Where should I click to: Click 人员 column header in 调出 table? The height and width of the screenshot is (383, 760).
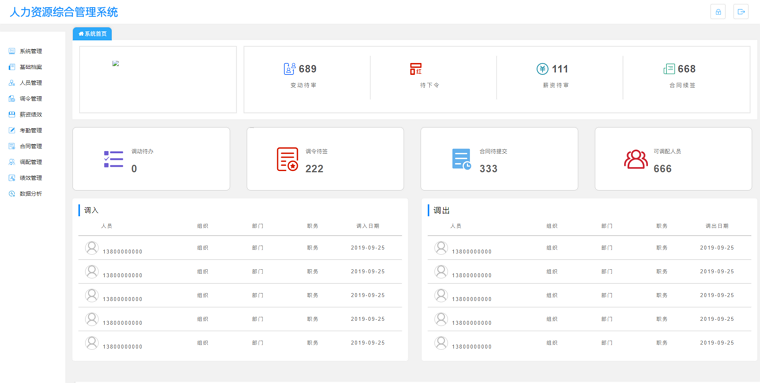[456, 226]
